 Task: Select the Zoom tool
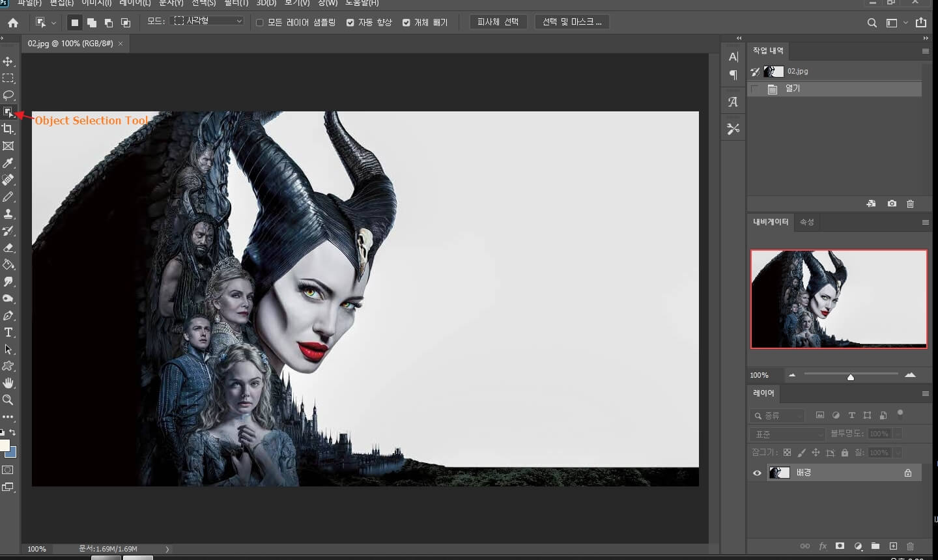pos(8,400)
